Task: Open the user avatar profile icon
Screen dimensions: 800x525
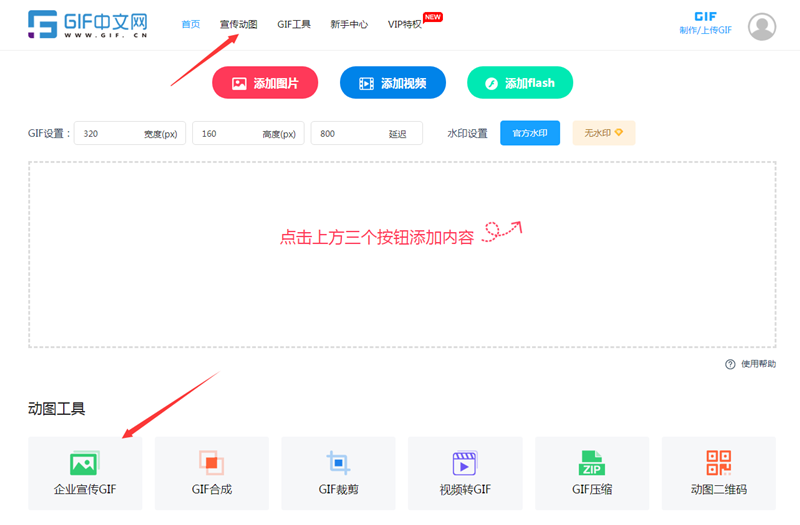Action: (762, 27)
